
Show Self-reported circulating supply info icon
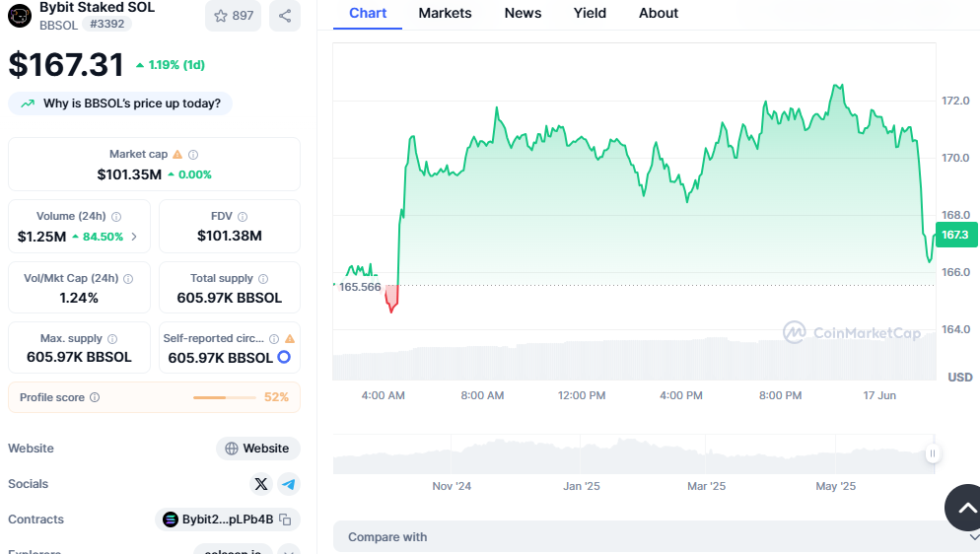click(x=274, y=338)
